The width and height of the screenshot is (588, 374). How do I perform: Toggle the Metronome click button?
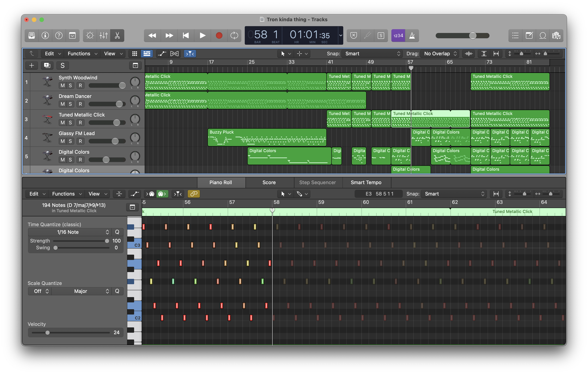click(x=412, y=36)
